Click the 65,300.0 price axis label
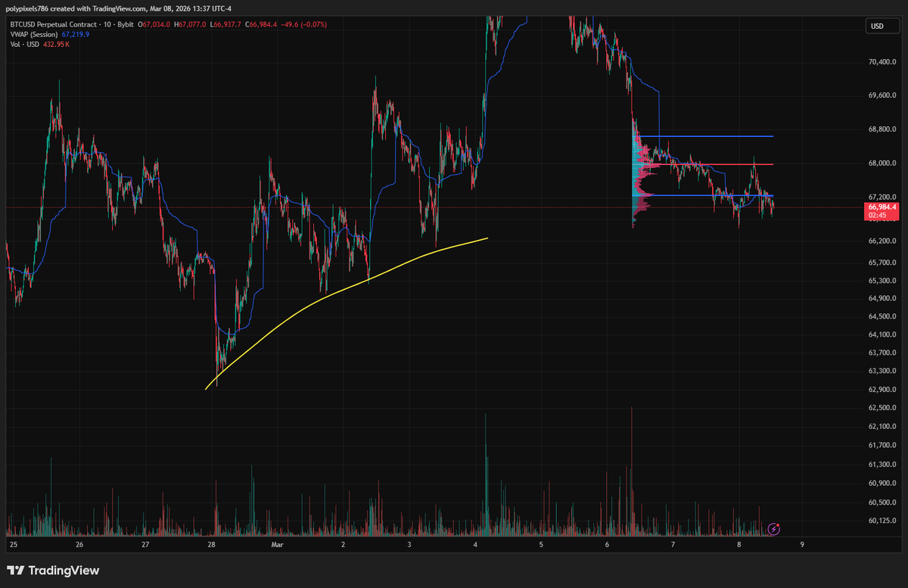908x588 pixels. [x=882, y=281]
